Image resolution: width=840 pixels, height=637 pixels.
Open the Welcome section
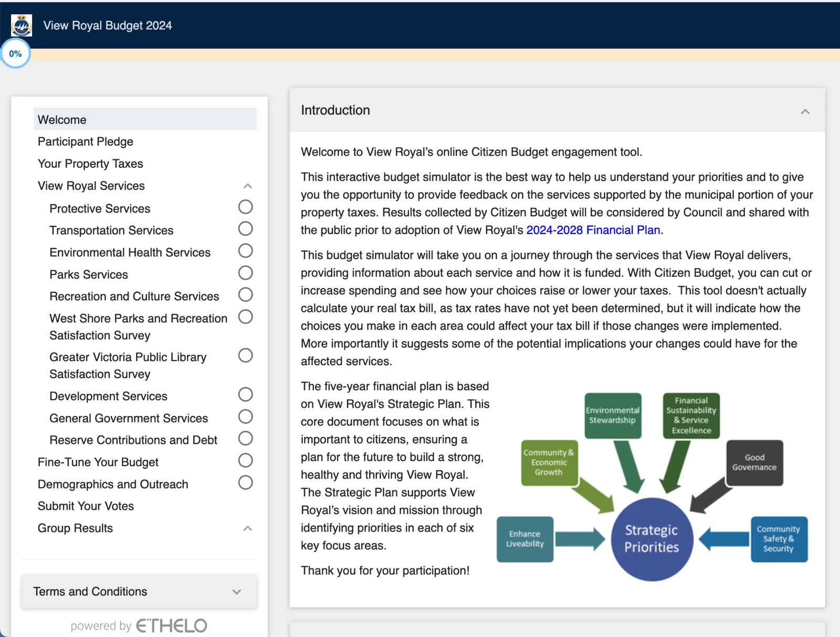click(x=145, y=120)
